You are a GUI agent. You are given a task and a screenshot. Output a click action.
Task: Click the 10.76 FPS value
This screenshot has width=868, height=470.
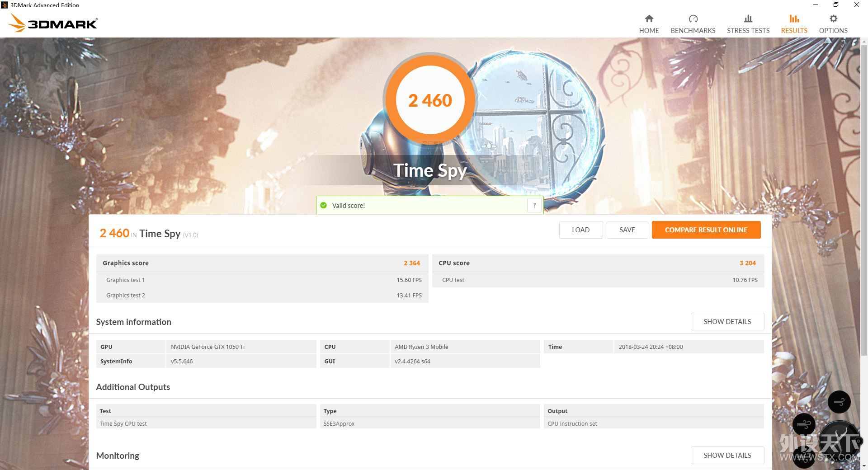click(745, 280)
